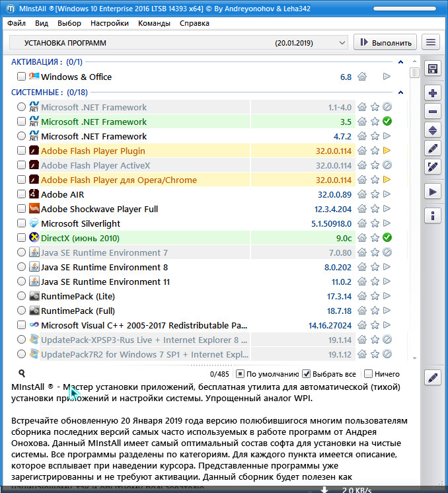This screenshot has width=448, height=493.
Task: Click star icon on .NET Framework 4.7.2 row
Action: tap(375, 136)
